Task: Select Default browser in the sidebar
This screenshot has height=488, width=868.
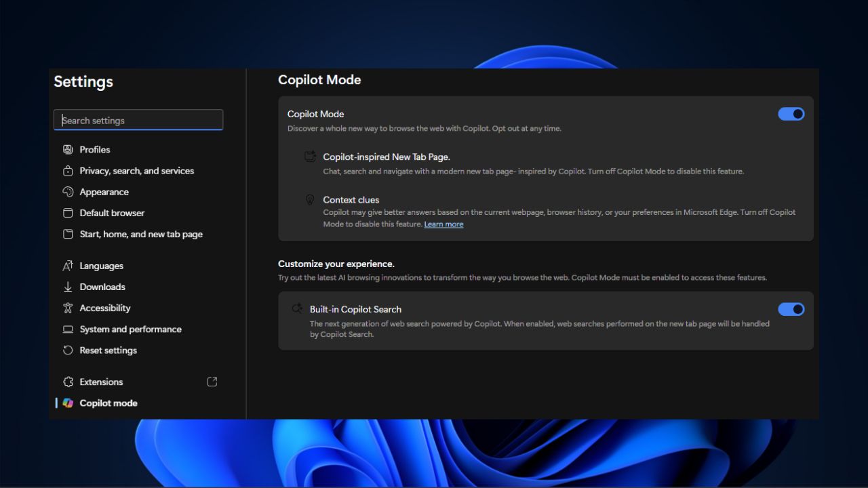Action: point(112,213)
